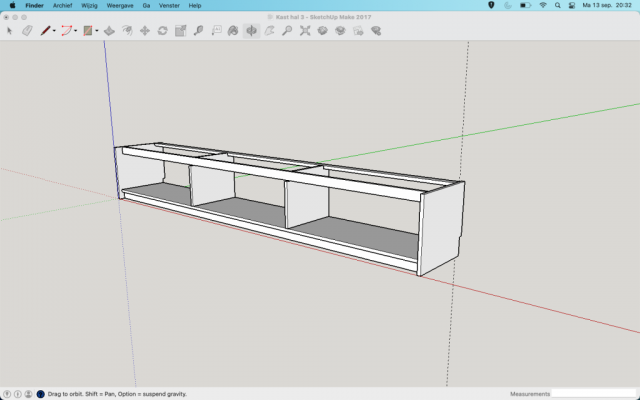640x400 pixels.
Task: Open the Rectangle shapes dropdown arrow
Action: click(x=97, y=31)
